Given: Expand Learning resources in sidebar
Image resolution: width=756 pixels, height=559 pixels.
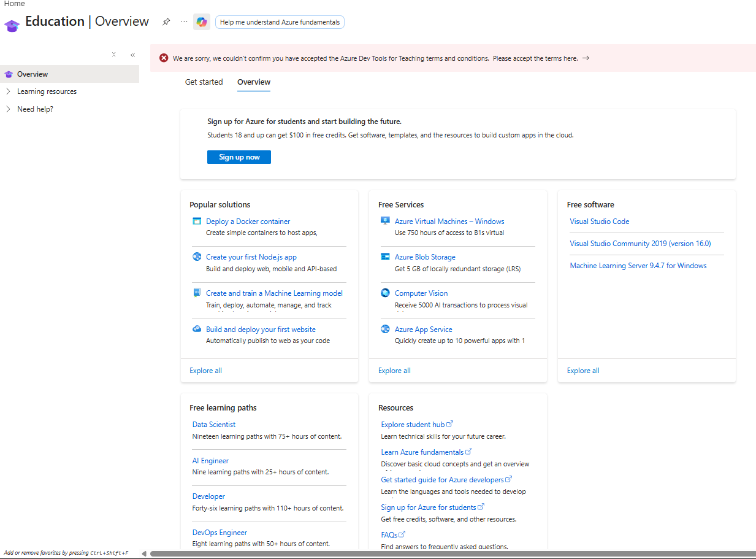Looking at the screenshot, I should click(8, 91).
